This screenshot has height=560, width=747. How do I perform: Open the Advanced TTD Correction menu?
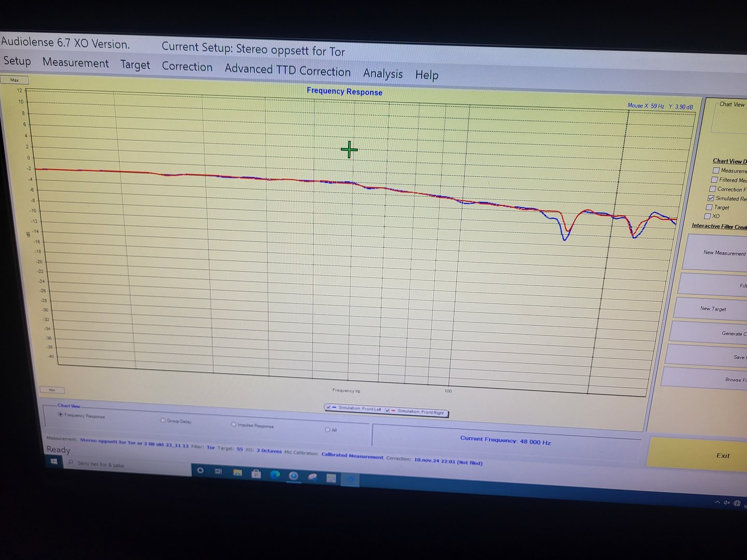[x=288, y=70]
